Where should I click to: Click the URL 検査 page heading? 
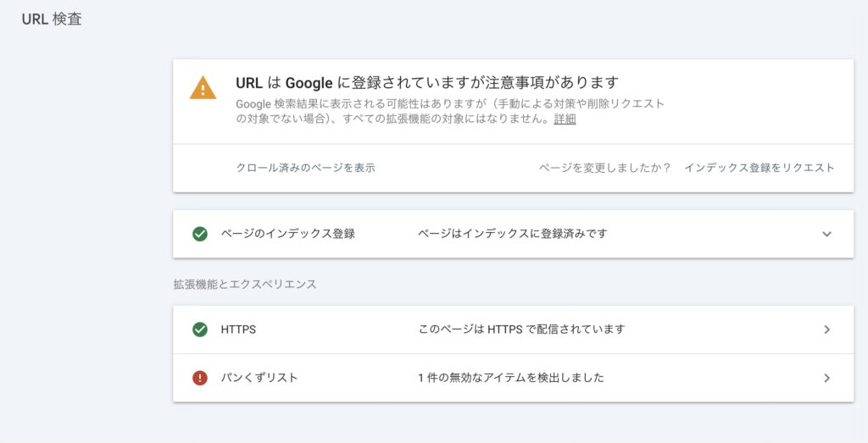[x=52, y=19]
